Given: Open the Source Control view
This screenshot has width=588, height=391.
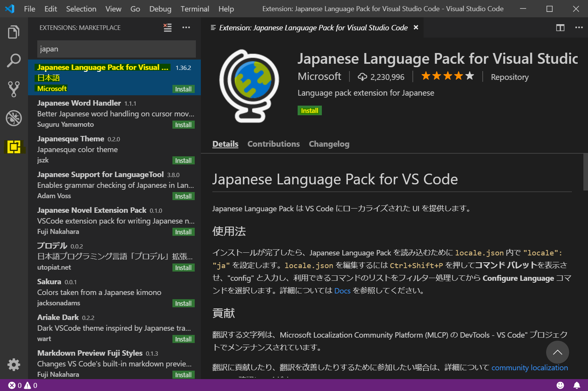Looking at the screenshot, I should pyautogui.click(x=14, y=89).
